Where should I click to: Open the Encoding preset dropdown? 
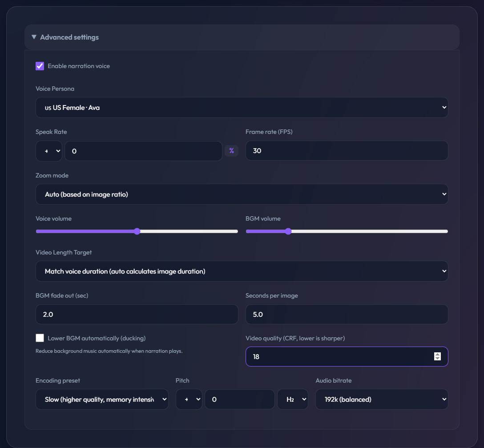tap(102, 399)
